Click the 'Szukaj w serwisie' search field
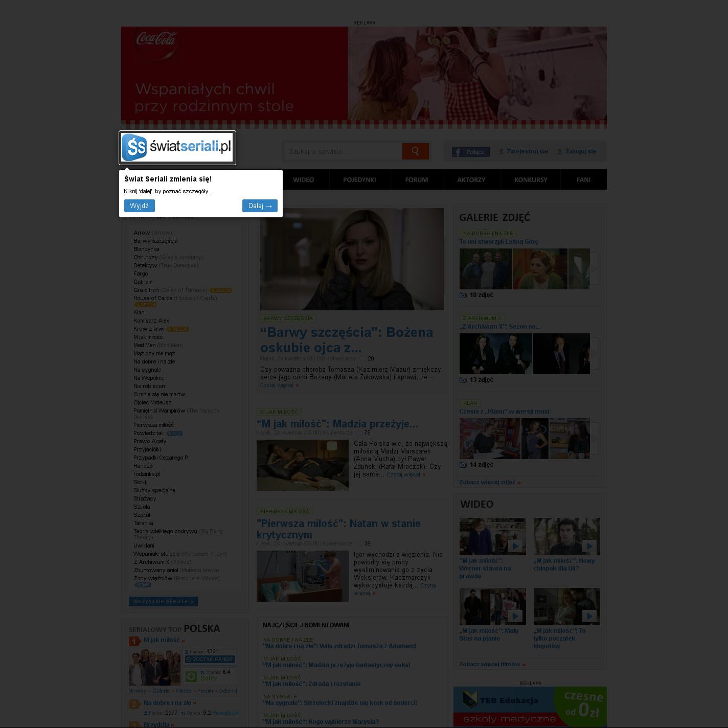This screenshot has width=728, height=728. (x=343, y=151)
